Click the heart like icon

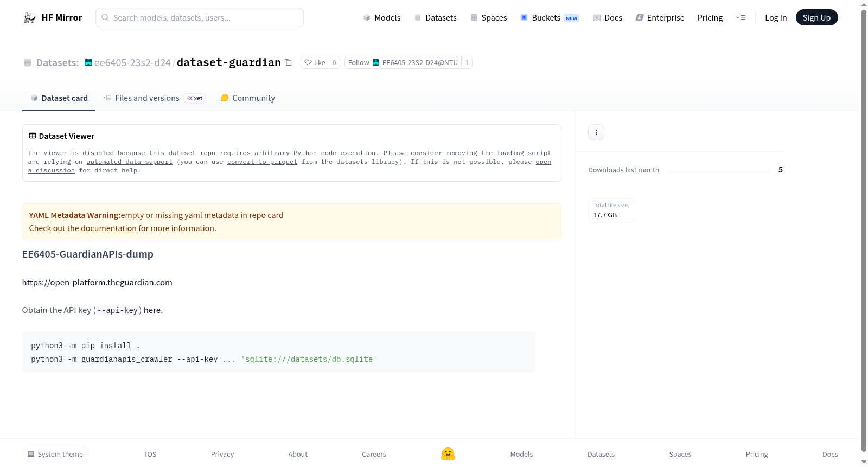click(308, 62)
